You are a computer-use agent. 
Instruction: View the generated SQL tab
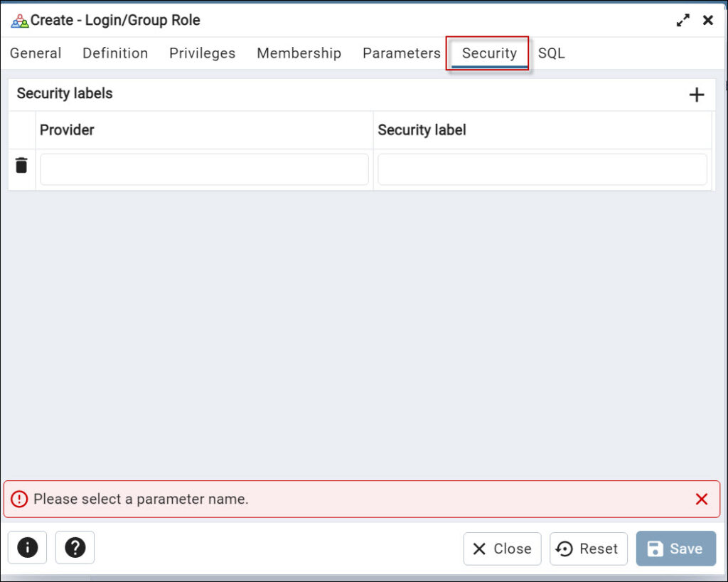[x=552, y=53]
